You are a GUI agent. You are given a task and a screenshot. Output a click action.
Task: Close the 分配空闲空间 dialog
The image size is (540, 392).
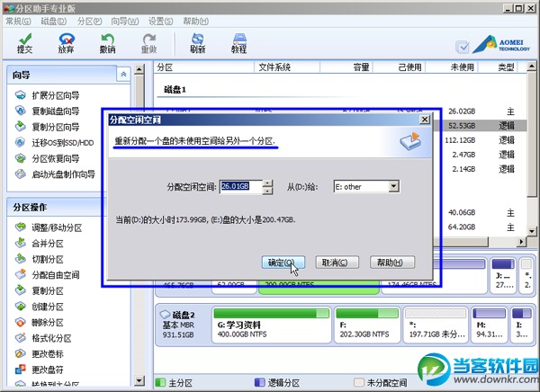pyautogui.click(x=425, y=120)
